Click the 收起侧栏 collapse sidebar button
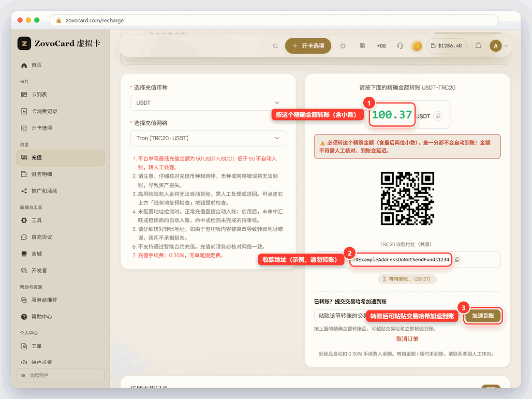The height and width of the screenshot is (399, 532). [60, 375]
